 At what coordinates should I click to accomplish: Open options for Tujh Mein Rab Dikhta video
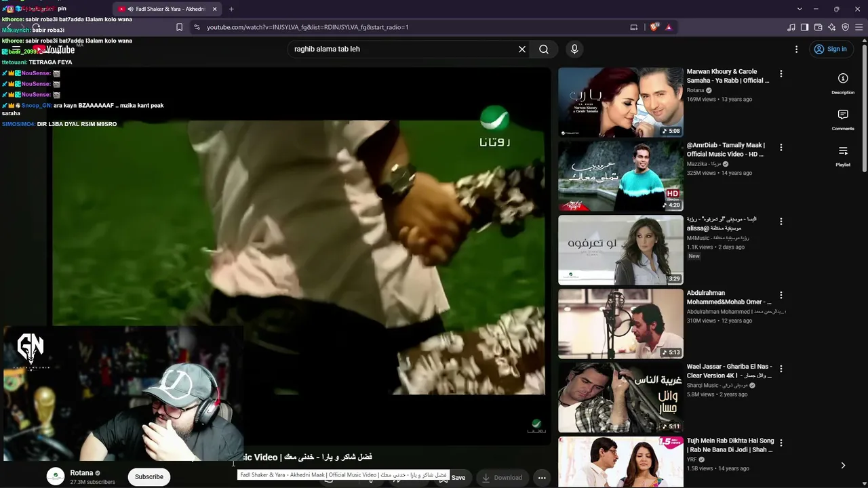pos(781,443)
